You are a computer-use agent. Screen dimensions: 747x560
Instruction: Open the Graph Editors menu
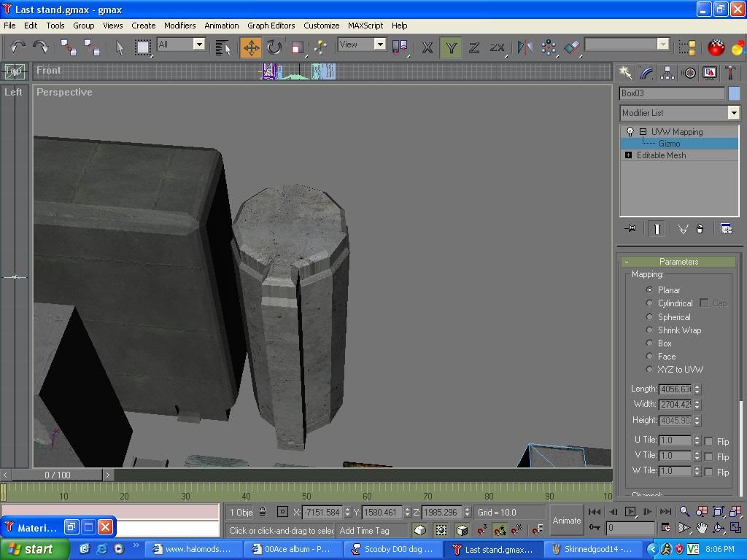coord(271,26)
